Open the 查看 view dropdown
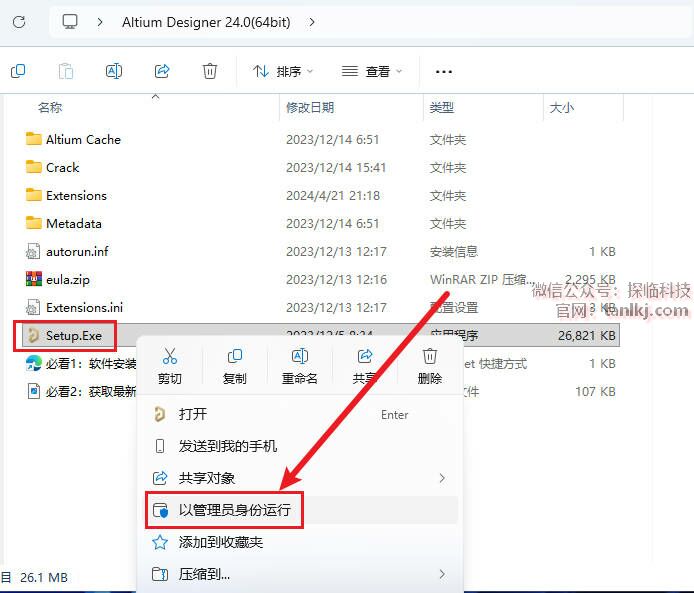The height and width of the screenshot is (593, 694). (372, 71)
